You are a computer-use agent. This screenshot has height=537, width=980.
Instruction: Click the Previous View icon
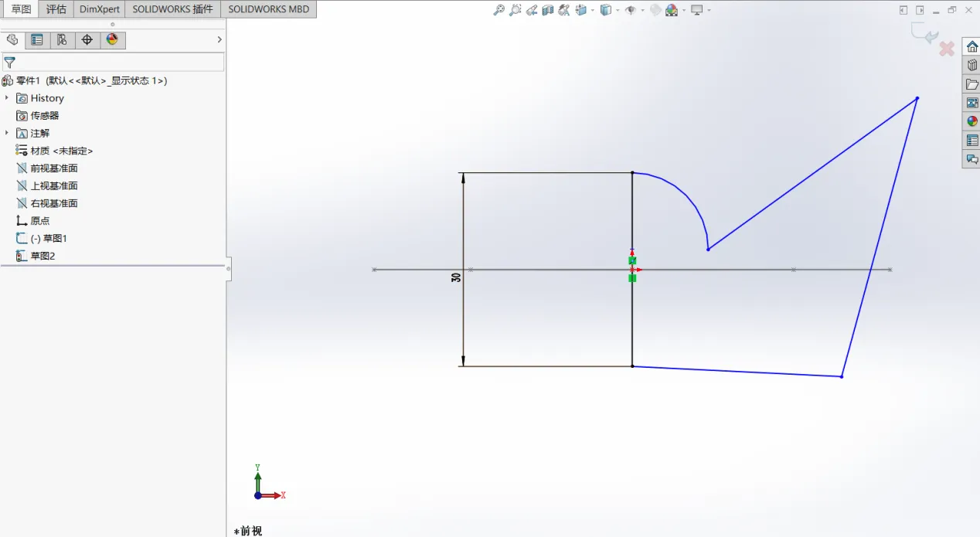pos(532,10)
